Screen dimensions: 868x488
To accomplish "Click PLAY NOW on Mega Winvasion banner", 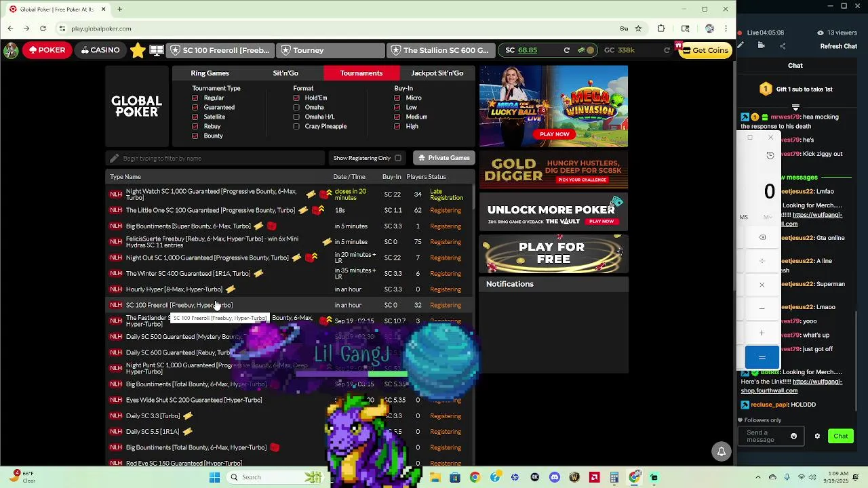I will pyautogui.click(x=554, y=134).
